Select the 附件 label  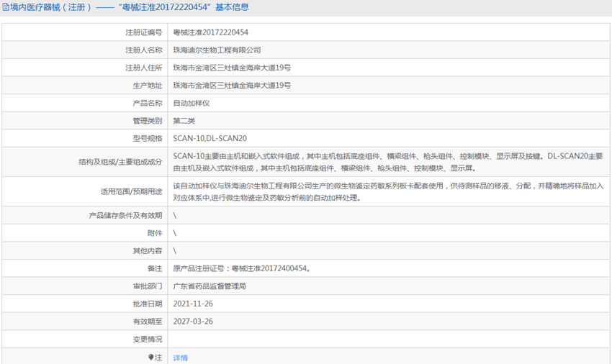tap(155, 233)
